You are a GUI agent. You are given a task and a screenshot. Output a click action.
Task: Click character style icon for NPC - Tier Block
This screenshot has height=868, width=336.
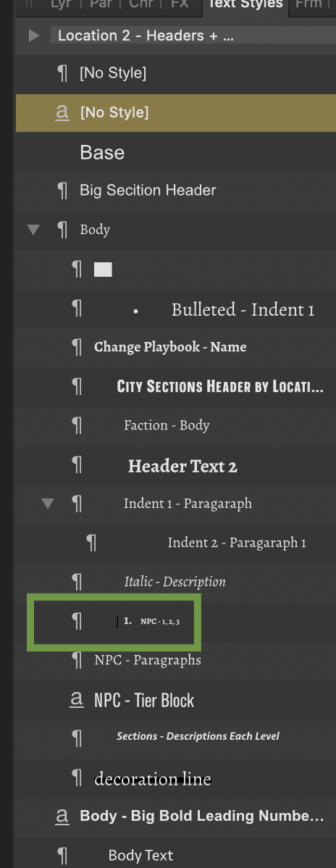(x=76, y=700)
